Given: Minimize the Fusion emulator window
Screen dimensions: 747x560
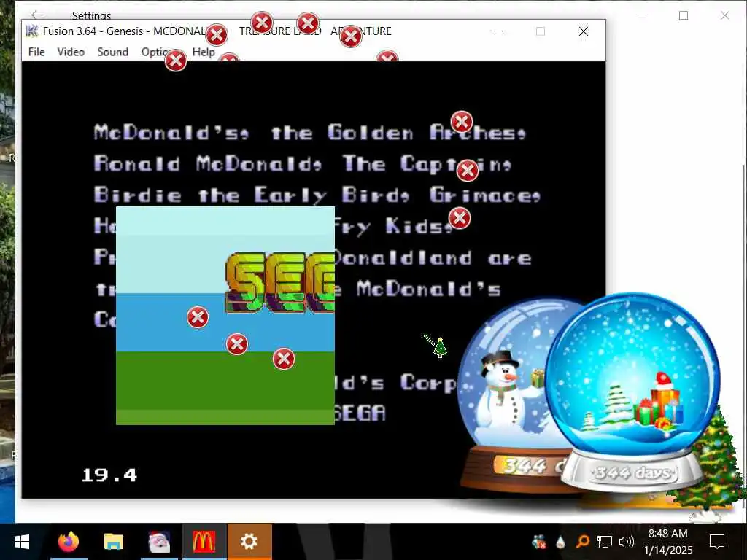Looking at the screenshot, I should (498, 31).
